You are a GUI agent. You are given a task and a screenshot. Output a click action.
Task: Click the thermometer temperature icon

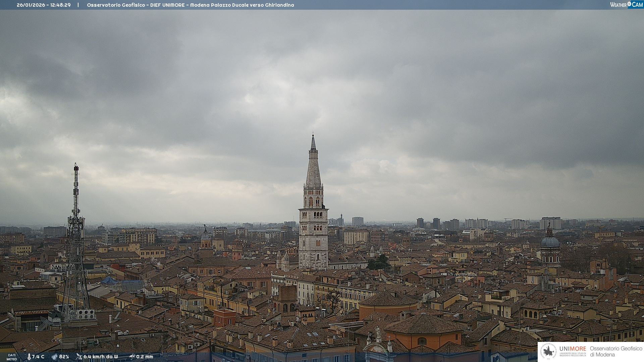click(x=29, y=357)
